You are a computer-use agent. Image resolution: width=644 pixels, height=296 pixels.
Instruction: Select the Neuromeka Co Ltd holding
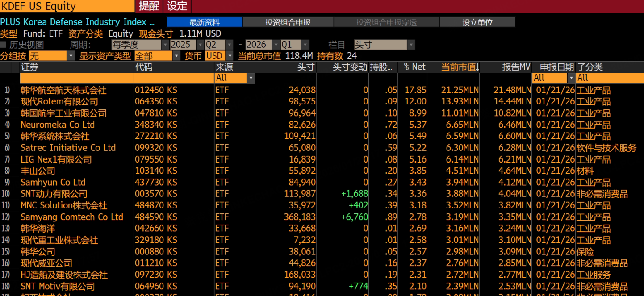click(x=58, y=125)
